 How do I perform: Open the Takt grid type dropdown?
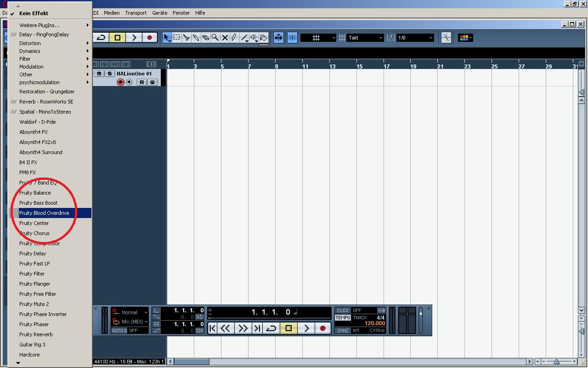365,38
